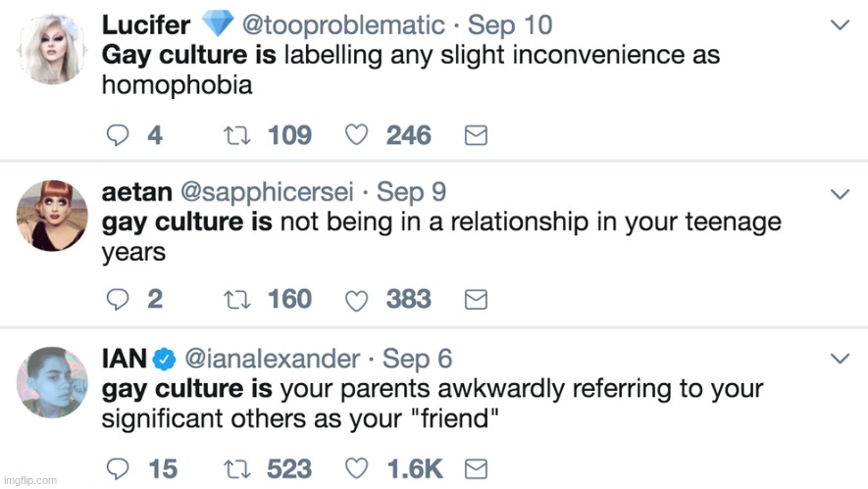The image size is (868, 489).
Task: Like aetan's tweet with 383 likes
Action: pos(356,300)
